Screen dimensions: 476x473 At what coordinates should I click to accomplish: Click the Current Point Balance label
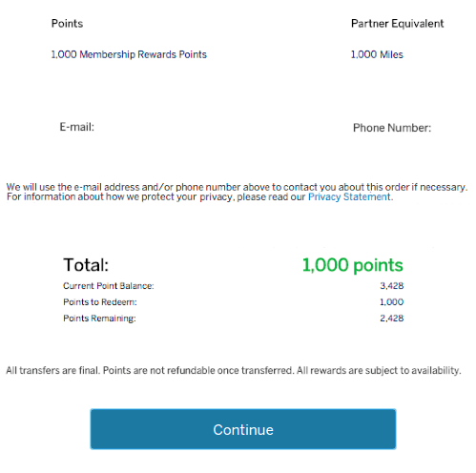click(x=109, y=286)
